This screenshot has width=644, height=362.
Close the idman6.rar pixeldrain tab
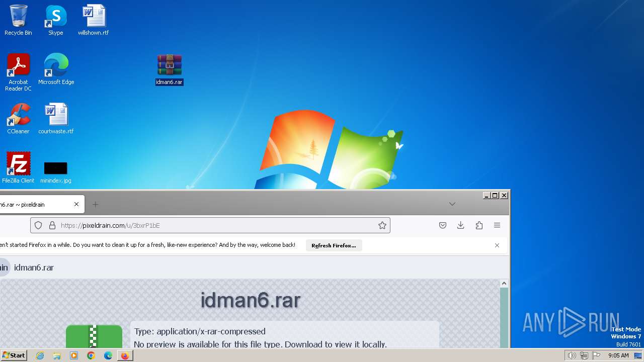pyautogui.click(x=76, y=204)
